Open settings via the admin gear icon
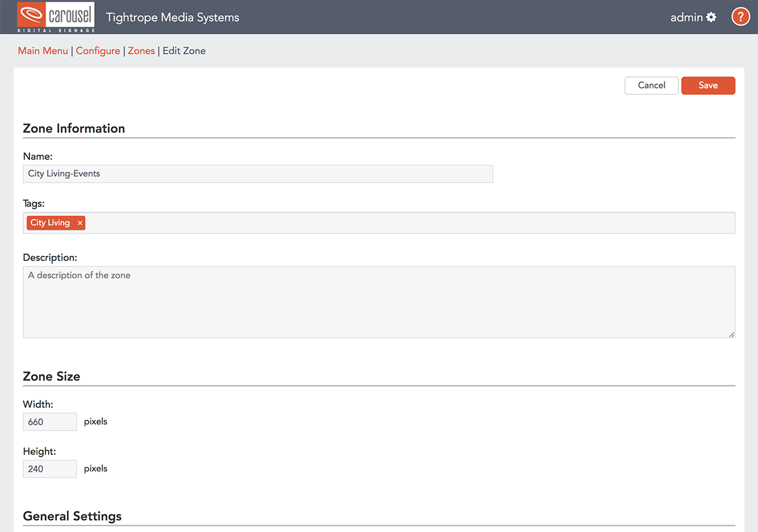Viewport: 758px width, 532px height. (x=712, y=18)
